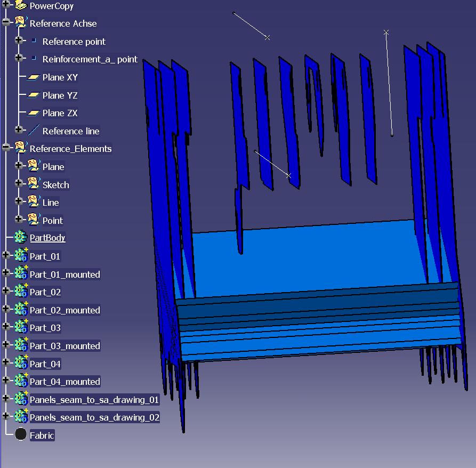Click the Part_04 body icon
The image size is (476, 468).
[x=21, y=362]
